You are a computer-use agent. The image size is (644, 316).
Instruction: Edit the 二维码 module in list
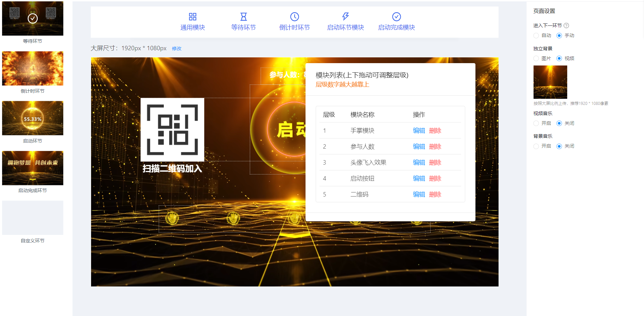click(419, 194)
